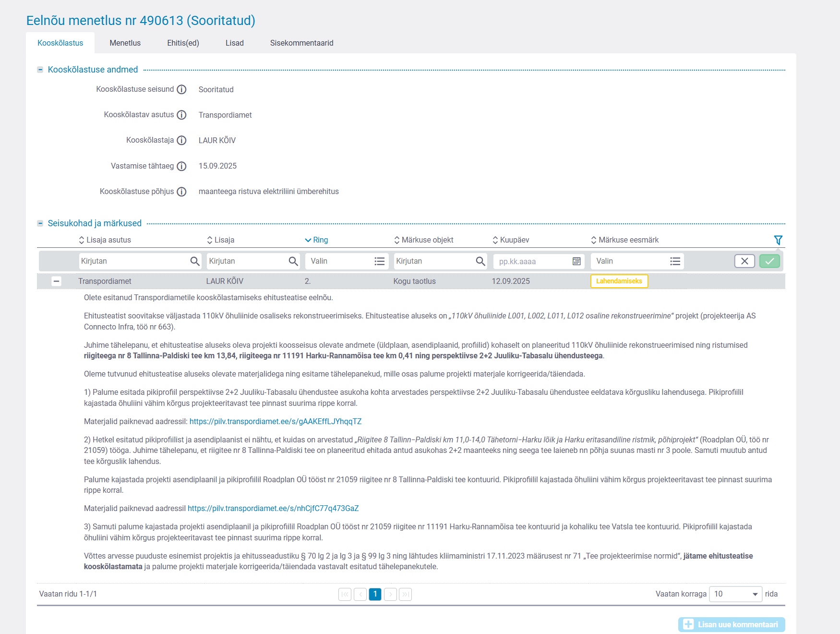Switch to the Menetlus tab
Viewport: 840px width, 634px height.
click(125, 43)
